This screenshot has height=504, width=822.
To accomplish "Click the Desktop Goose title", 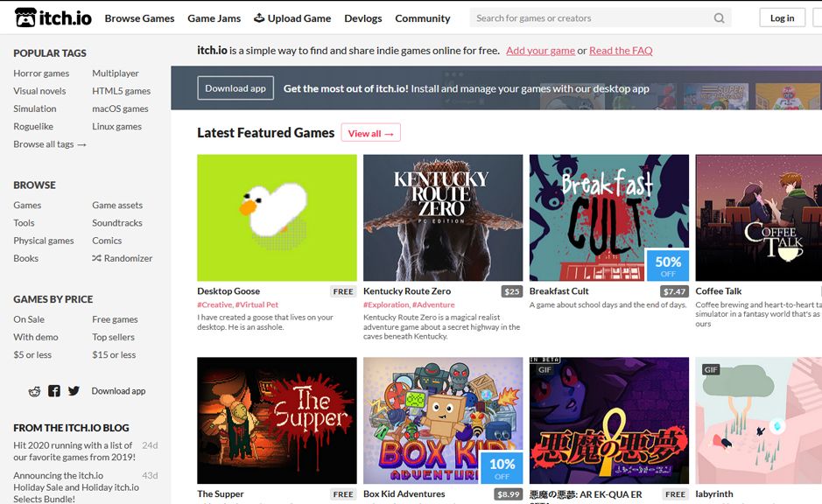I will click(x=228, y=291).
